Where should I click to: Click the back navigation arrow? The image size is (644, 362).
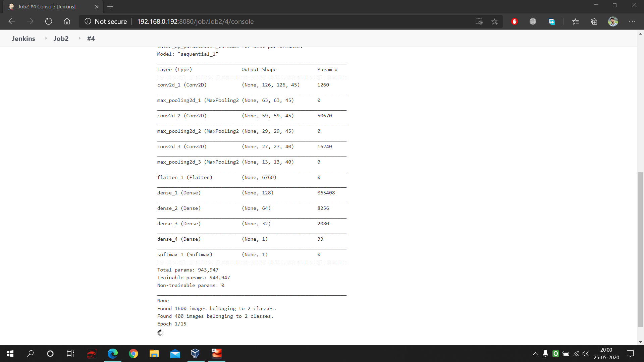(x=12, y=21)
